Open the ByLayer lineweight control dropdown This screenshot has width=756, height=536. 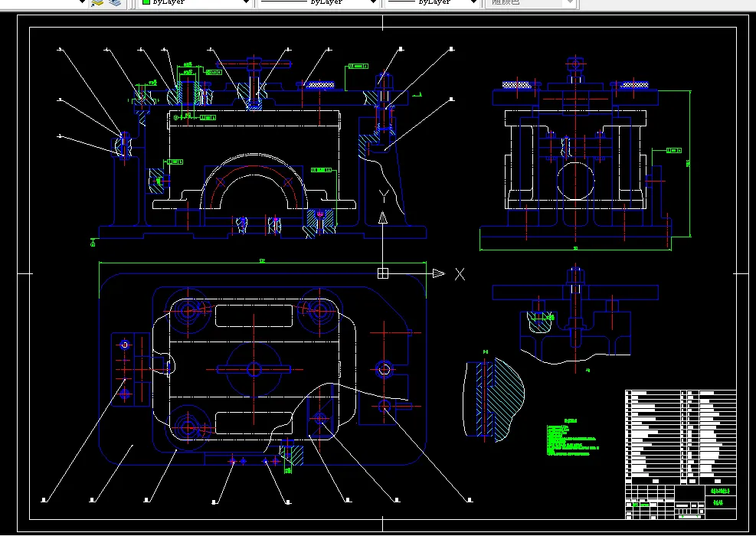coord(433,2)
